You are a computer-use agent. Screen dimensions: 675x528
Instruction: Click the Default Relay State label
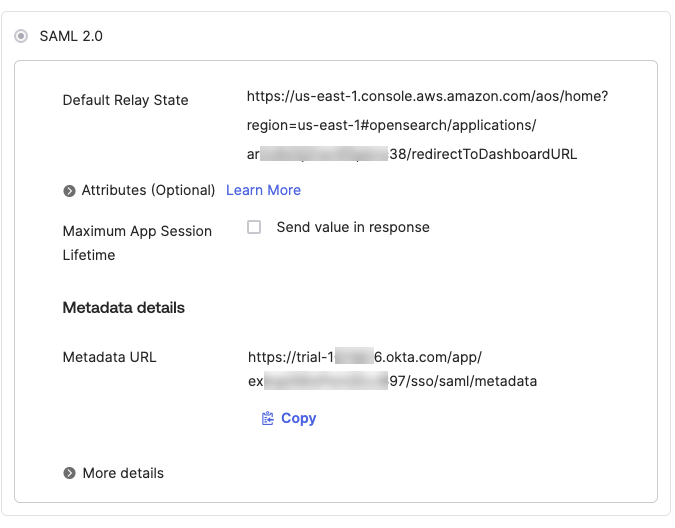click(x=125, y=100)
